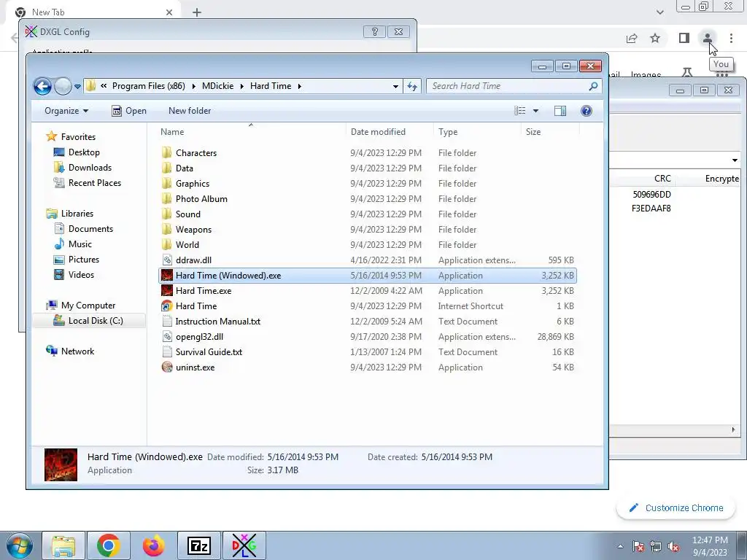This screenshot has height=560, width=747.
Task: Open Chrome's three-dot menu
Action: 731,38
